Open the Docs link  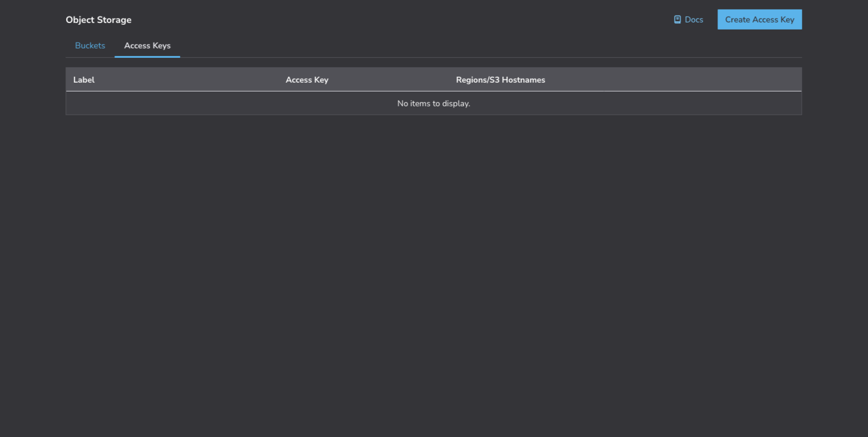[x=688, y=19]
